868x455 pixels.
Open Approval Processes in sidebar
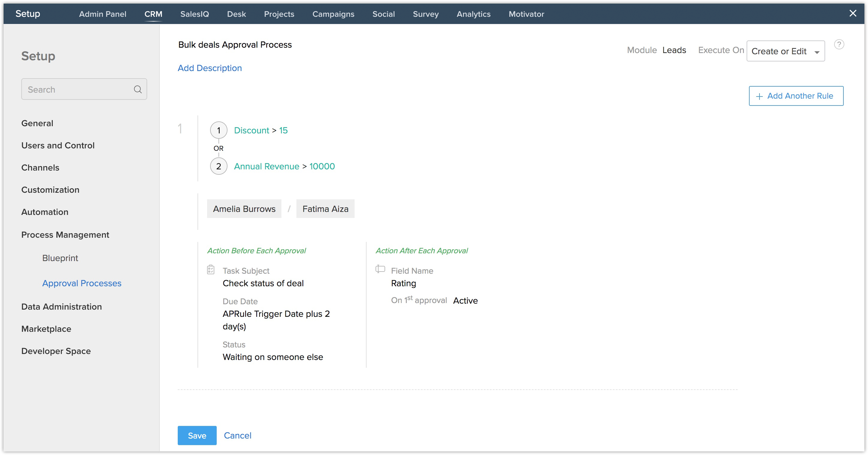(x=82, y=283)
